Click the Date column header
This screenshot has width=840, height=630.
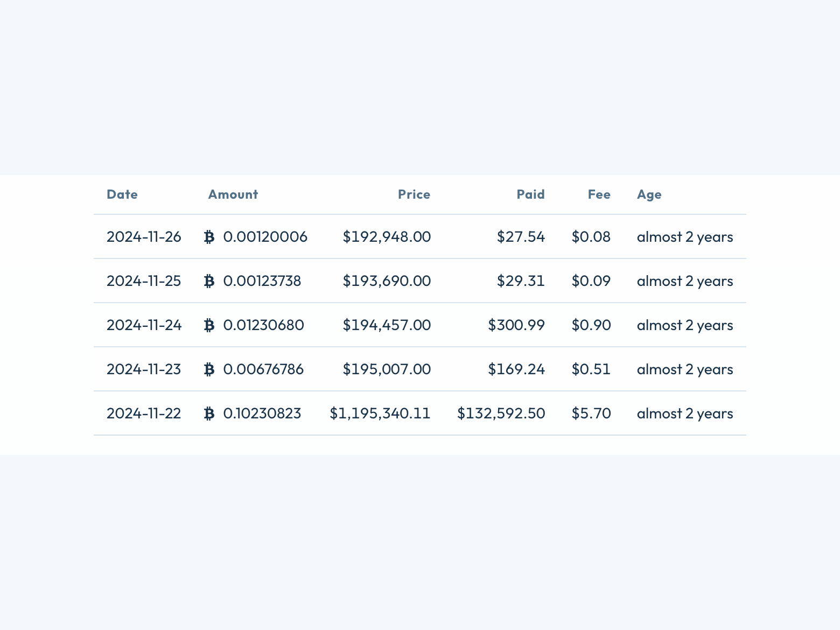coord(122,194)
